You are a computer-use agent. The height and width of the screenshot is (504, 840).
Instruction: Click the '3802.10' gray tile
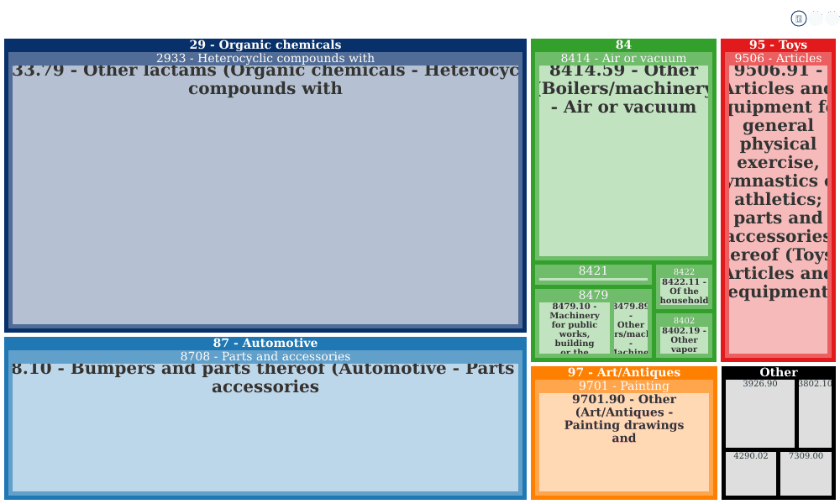pos(815,413)
